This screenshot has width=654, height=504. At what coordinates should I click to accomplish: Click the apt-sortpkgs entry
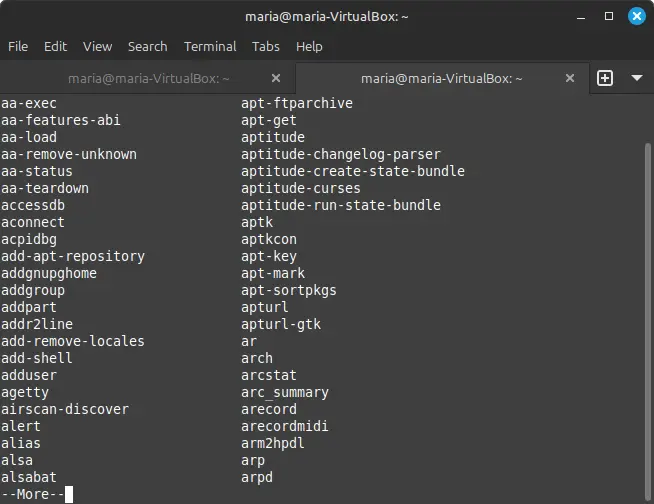pos(289,290)
